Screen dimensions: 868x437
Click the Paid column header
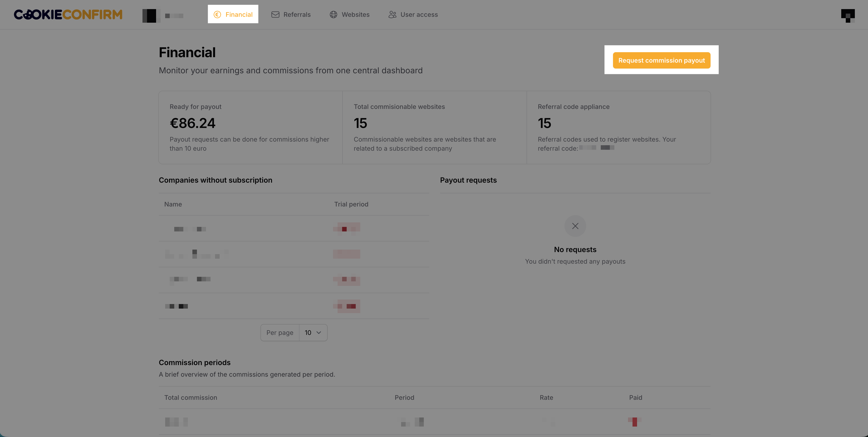[635, 398]
